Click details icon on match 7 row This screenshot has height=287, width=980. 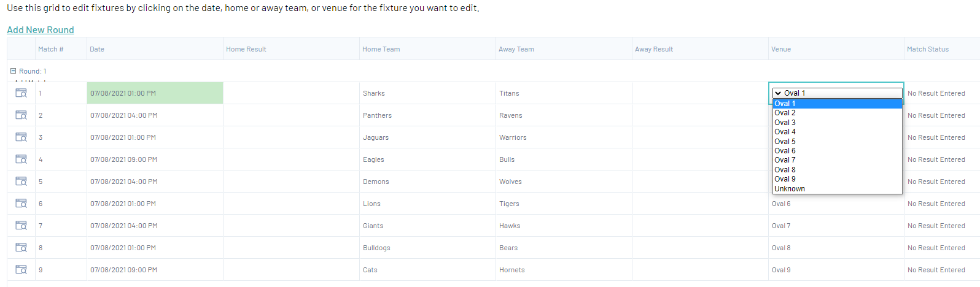[21, 226]
